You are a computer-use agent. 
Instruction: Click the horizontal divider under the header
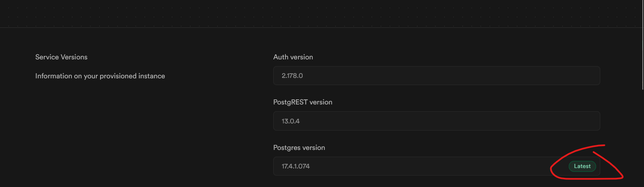320,28
